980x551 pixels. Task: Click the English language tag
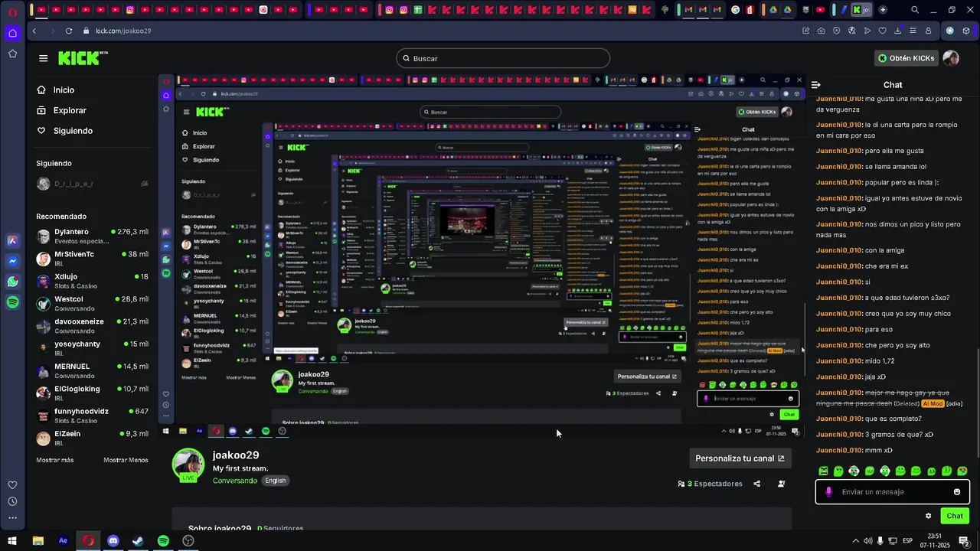[x=275, y=481]
